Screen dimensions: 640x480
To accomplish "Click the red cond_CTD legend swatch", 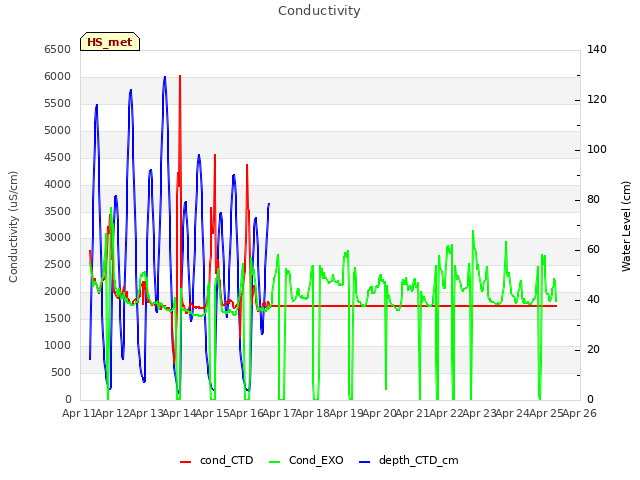I will 185,462.
